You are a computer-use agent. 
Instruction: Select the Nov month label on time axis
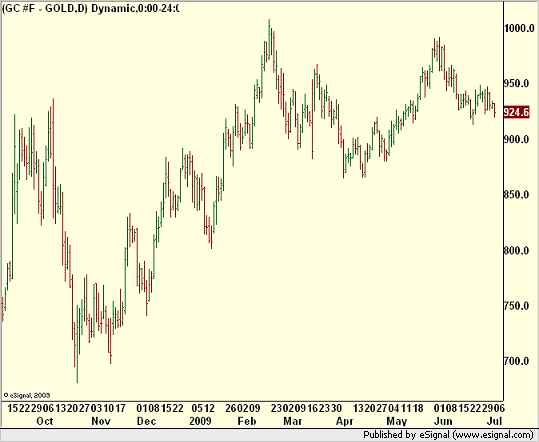pyautogui.click(x=101, y=421)
